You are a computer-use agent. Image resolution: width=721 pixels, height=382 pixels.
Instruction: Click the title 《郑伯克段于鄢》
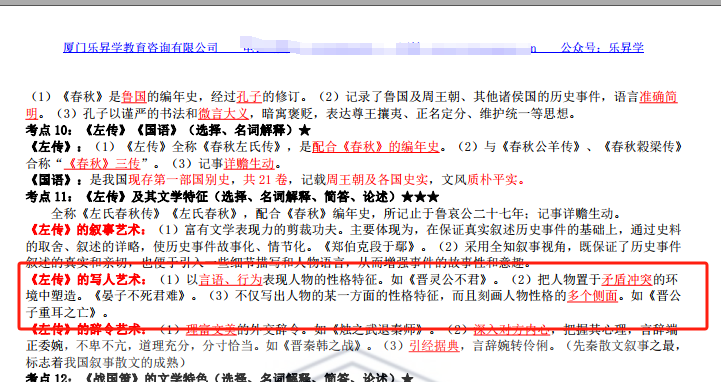370,246
